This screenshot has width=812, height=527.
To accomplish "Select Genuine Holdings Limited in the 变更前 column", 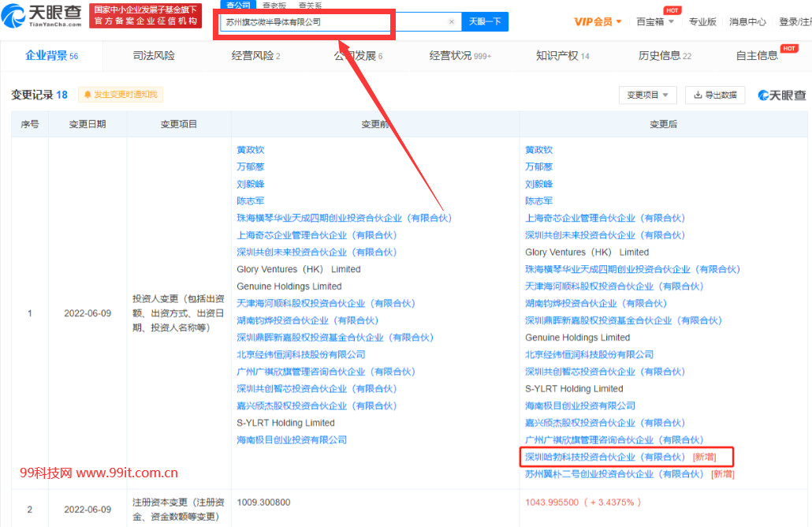I will click(x=289, y=286).
